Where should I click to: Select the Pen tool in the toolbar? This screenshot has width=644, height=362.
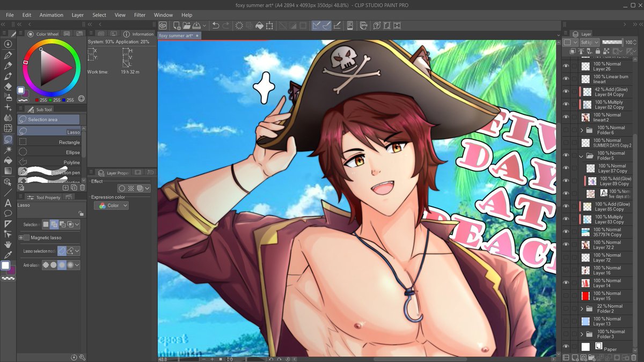tap(8, 55)
